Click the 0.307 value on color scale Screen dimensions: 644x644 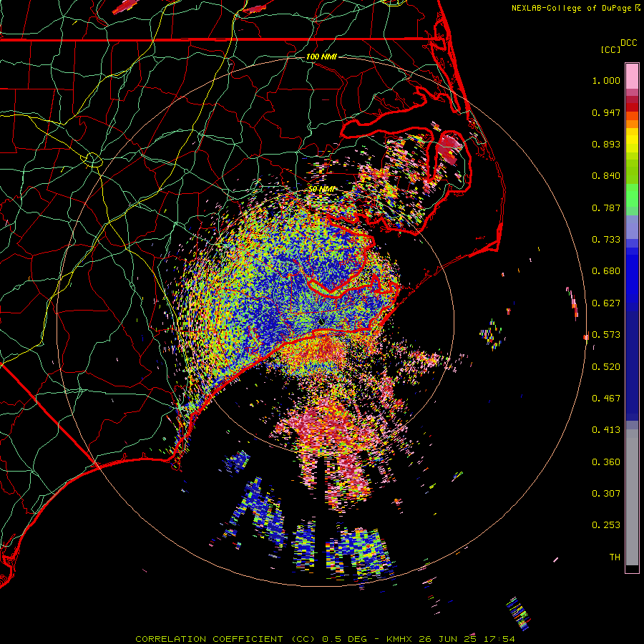point(606,494)
